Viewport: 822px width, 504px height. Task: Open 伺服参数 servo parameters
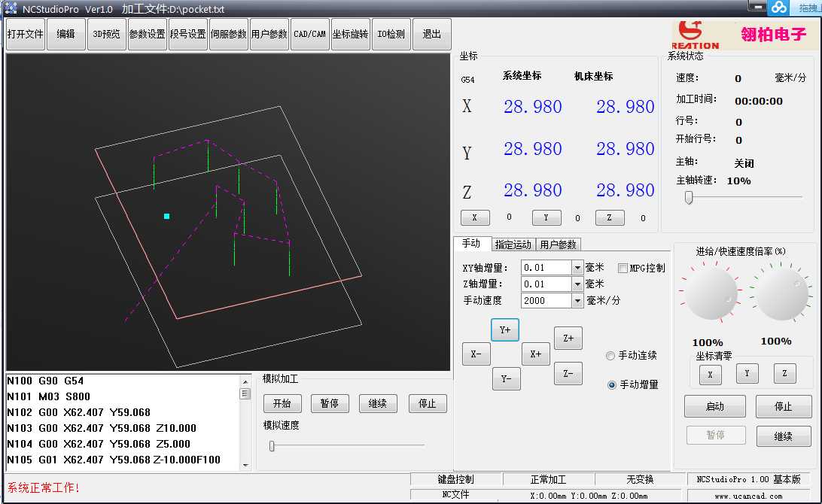229,34
